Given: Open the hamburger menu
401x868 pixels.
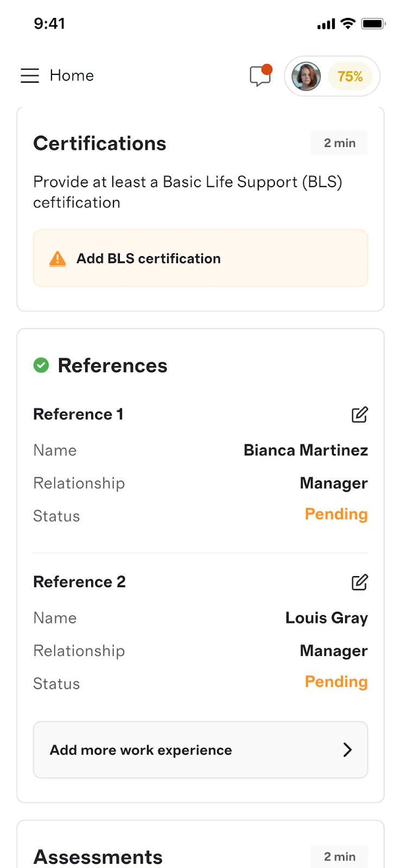Looking at the screenshot, I should point(30,75).
